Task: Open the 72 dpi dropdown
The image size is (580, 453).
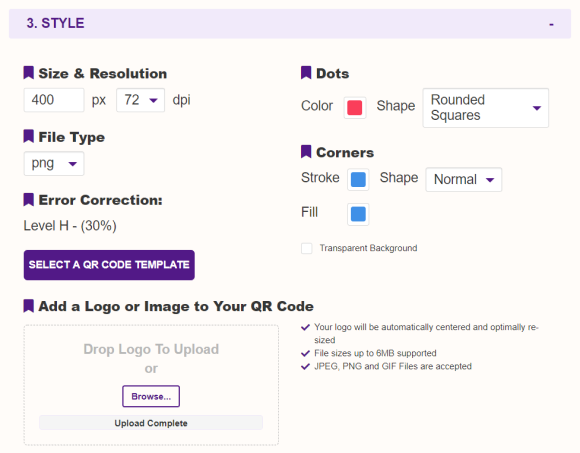Action: tap(141, 100)
